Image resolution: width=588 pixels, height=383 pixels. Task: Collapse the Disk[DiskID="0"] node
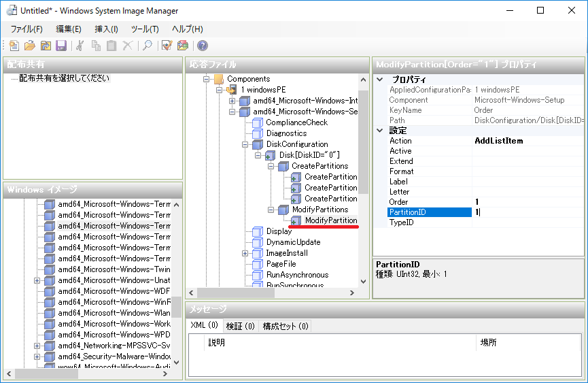coord(258,155)
